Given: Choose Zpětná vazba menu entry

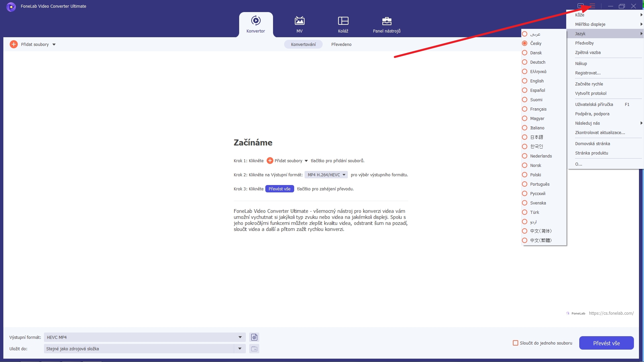Looking at the screenshot, I should coord(605,52).
